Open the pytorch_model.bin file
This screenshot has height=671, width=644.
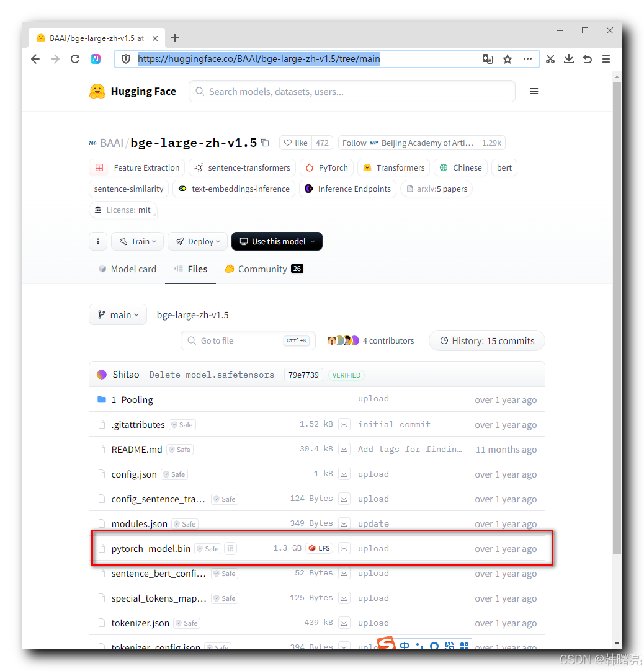[151, 549]
